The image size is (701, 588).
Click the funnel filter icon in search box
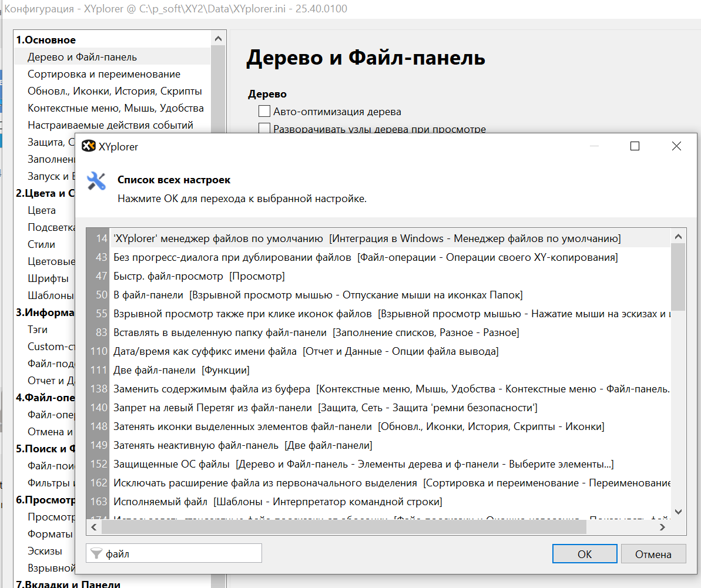pyautogui.click(x=97, y=554)
